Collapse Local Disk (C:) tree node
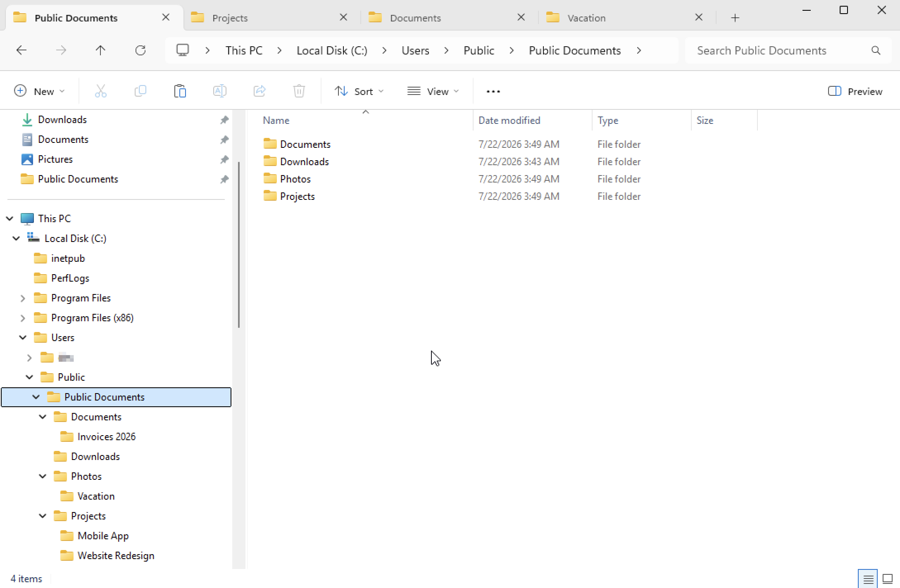Image resolution: width=900 pixels, height=588 pixels. tap(16, 238)
